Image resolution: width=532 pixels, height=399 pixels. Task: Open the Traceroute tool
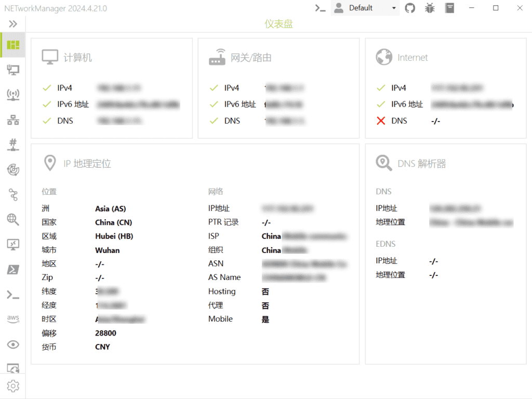pyautogui.click(x=13, y=194)
